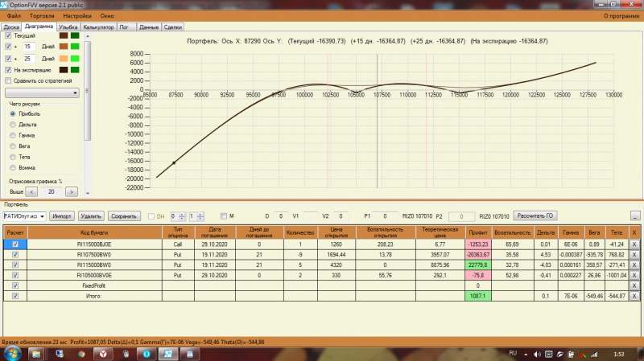Pick the light orange swatch for +25 Дней
Image resolution: width=644 pixels, height=361 pixels.
(x=64, y=59)
